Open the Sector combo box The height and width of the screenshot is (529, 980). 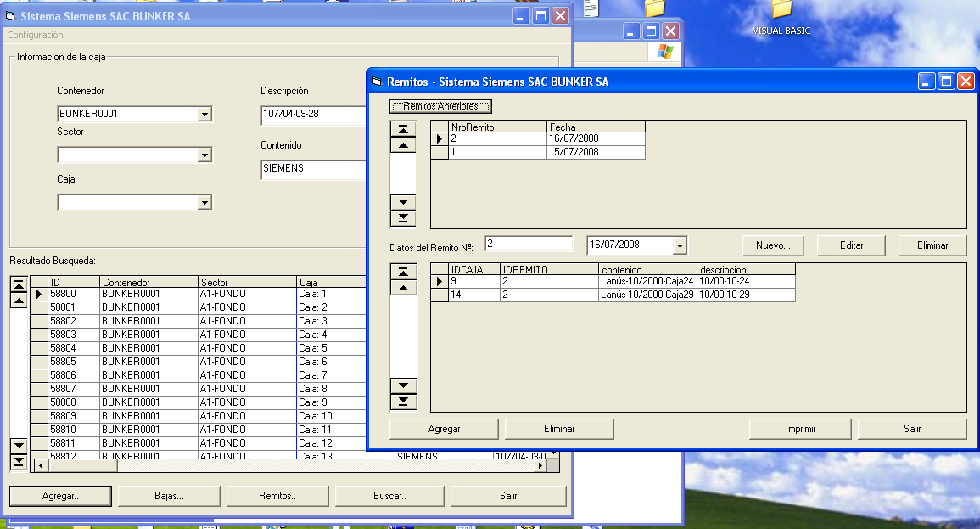(x=204, y=155)
